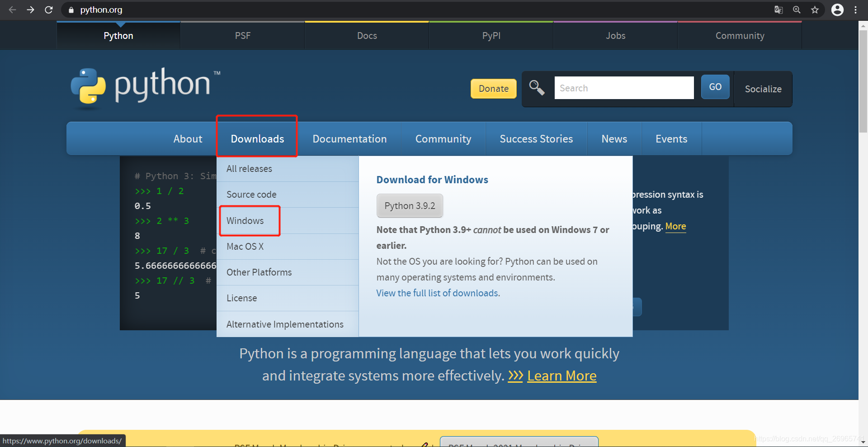Click the padlock site info icon
Image resolution: width=868 pixels, height=447 pixels.
[x=71, y=10]
